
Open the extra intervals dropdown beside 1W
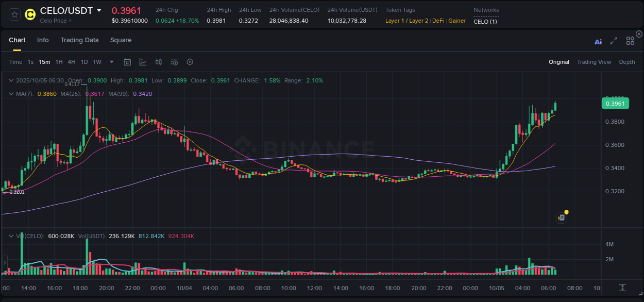coord(110,62)
